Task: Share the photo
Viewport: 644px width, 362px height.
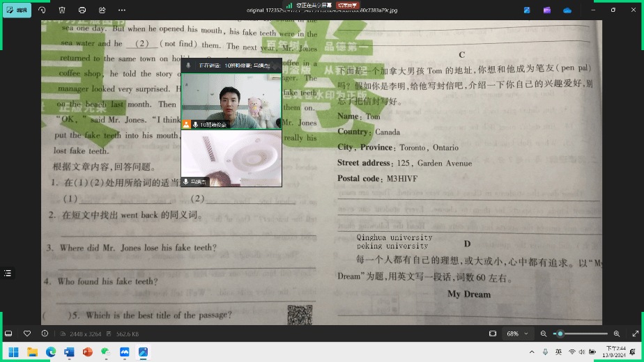Action: [x=102, y=10]
